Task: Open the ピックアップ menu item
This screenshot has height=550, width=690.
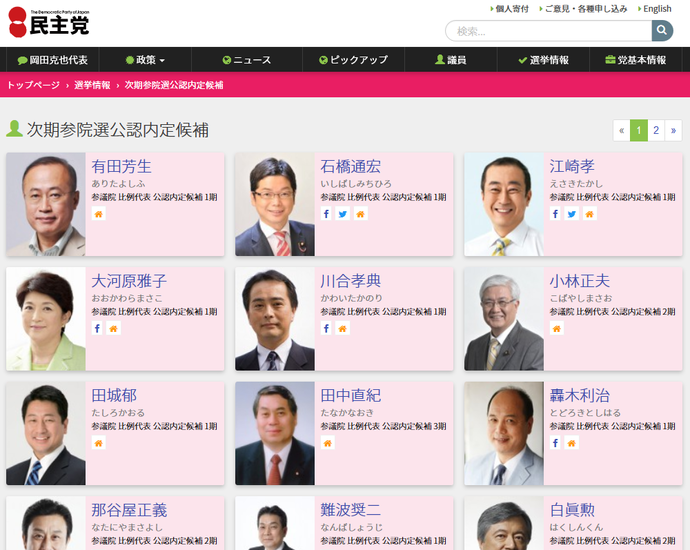Action: click(x=353, y=60)
